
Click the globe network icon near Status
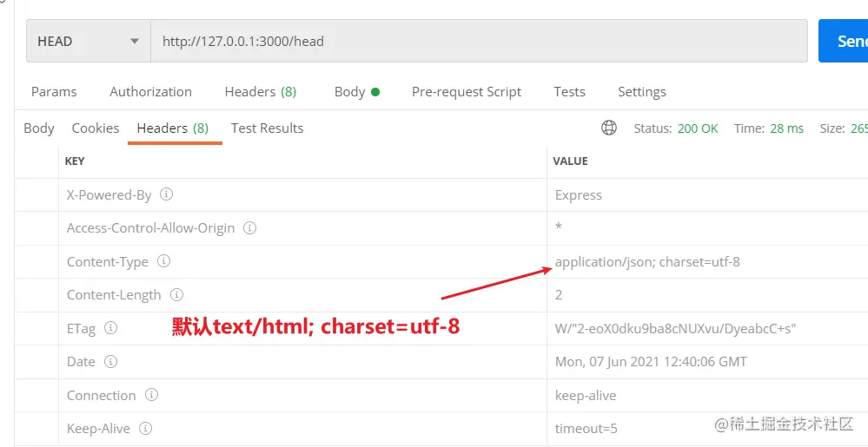click(x=609, y=128)
